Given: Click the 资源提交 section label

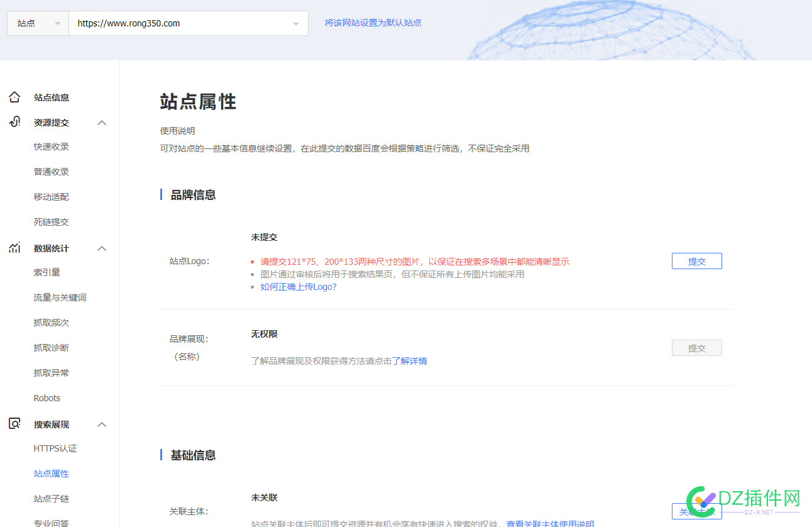Looking at the screenshot, I should (x=52, y=123).
